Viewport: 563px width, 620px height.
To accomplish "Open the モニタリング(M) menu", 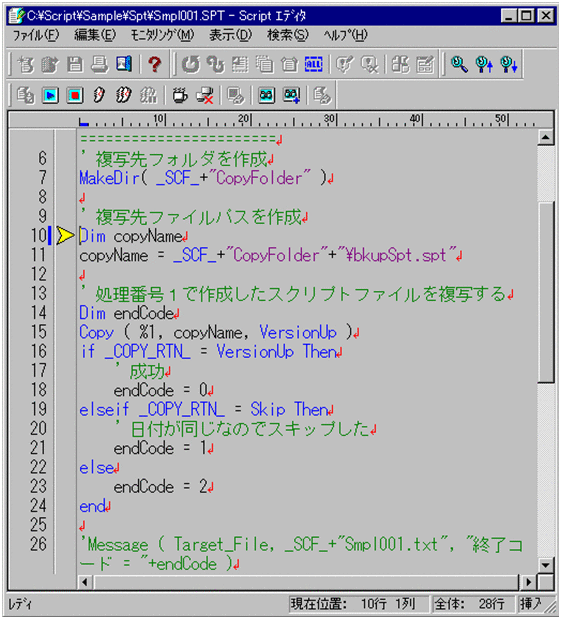I will [x=162, y=36].
